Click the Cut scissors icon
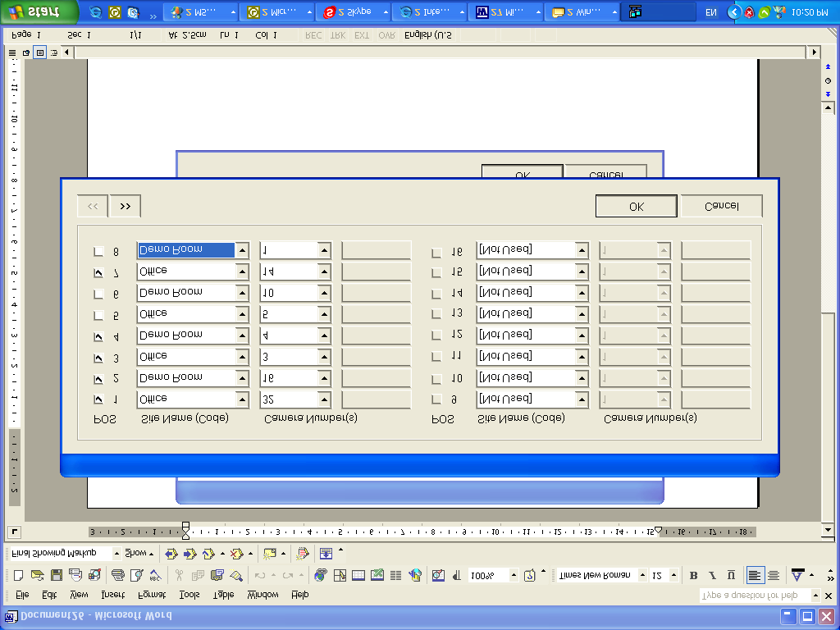This screenshot has width=840, height=630. pos(179,575)
